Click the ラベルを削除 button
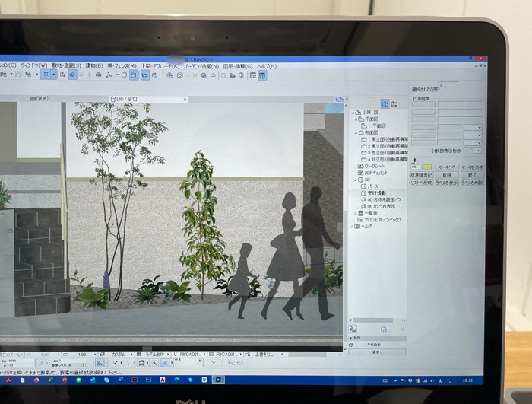 click(x=472, y=183)
